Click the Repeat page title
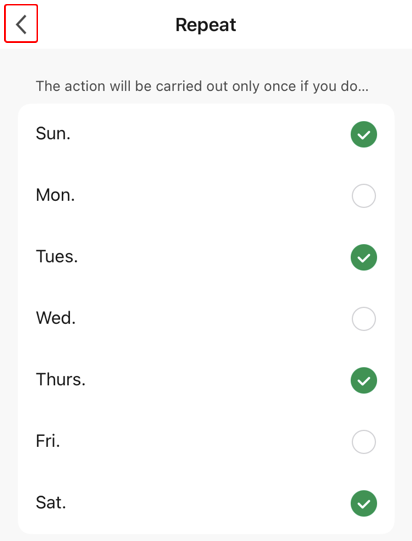The height and width of the screenshot is (541, 412). point(206,25)
